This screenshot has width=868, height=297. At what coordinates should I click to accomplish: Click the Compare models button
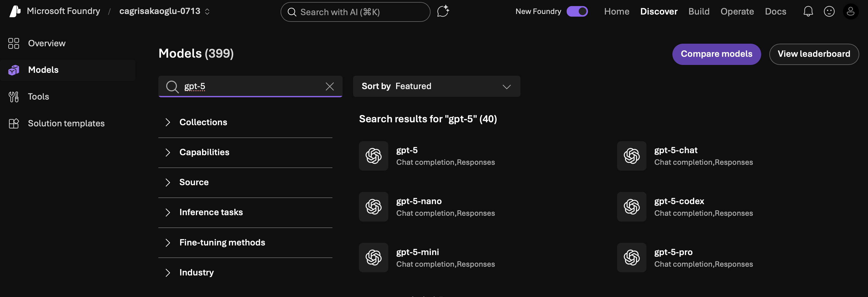point(716,54)
